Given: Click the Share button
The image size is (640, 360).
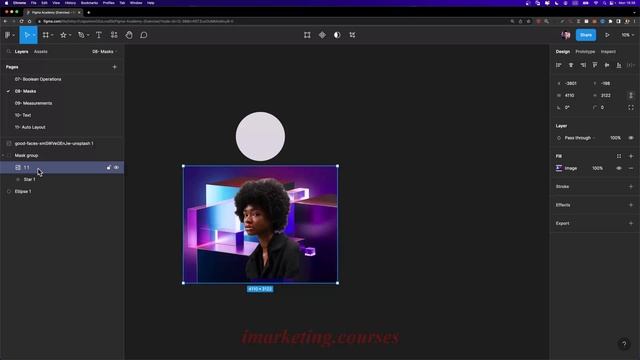Looking at the screenshot, I should (x=586, y=35).
